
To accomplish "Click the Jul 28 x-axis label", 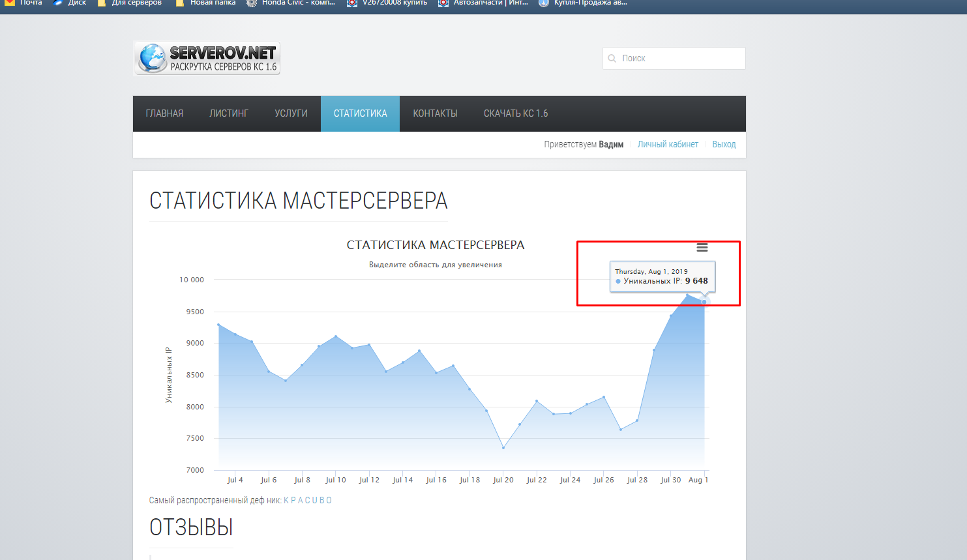I will 637,480.
